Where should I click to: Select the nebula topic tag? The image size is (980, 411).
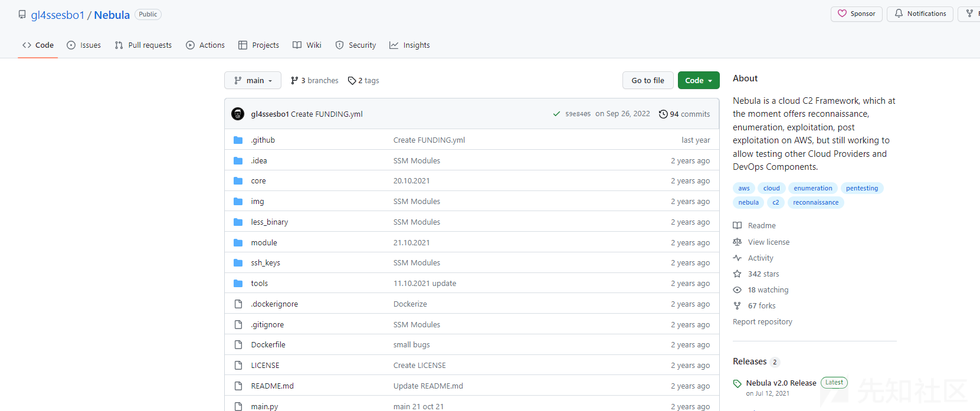(749, 202)
